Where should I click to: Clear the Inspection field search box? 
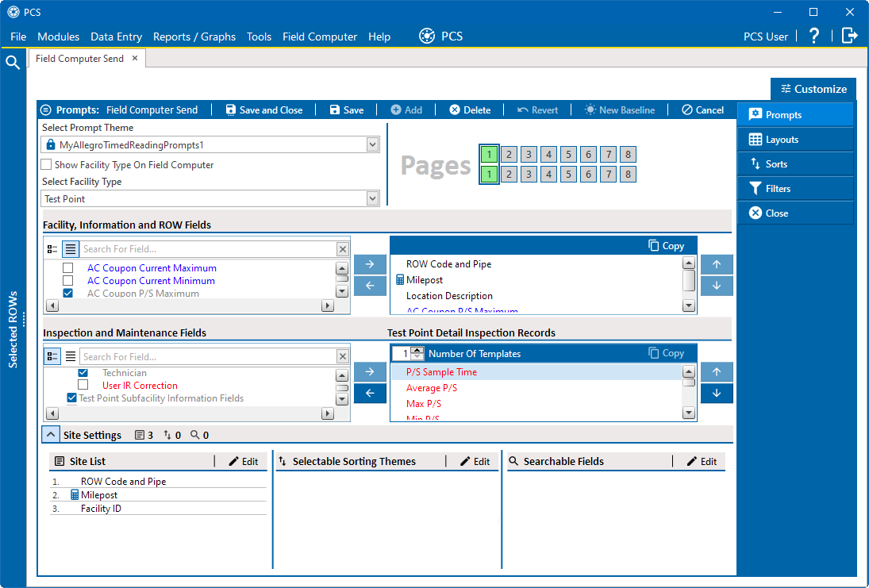343,357
